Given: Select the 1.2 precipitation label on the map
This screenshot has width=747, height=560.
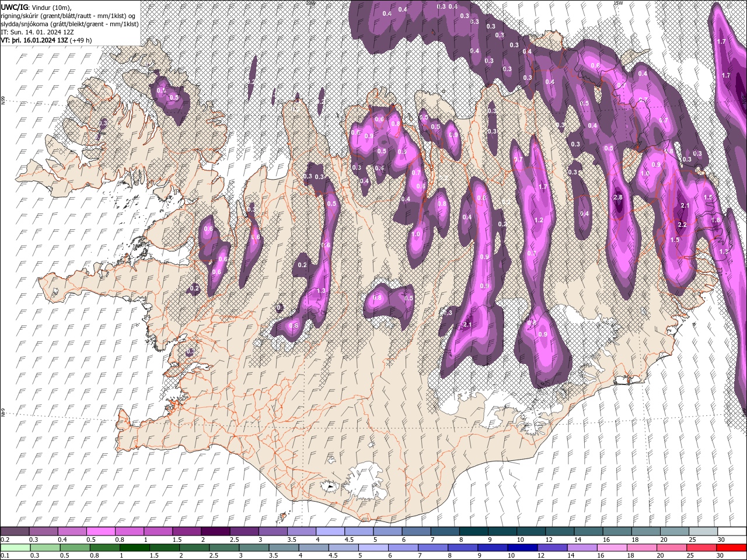Looking at the screenshot, I should pyautogui.click(x=539, y=220).
